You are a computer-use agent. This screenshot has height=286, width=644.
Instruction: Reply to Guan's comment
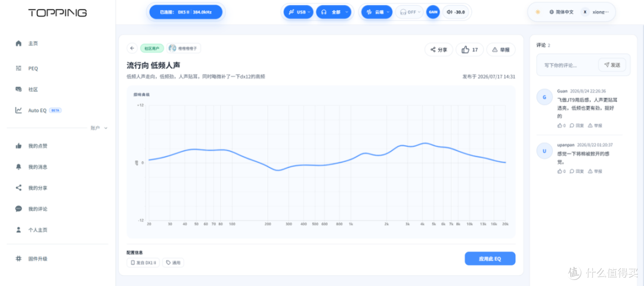(577, 125)
